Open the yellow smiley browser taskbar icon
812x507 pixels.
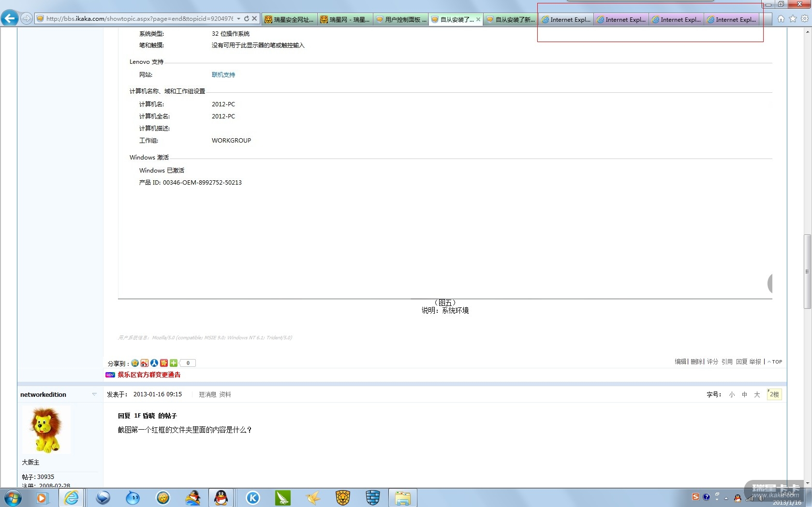(x=163, y=498)
